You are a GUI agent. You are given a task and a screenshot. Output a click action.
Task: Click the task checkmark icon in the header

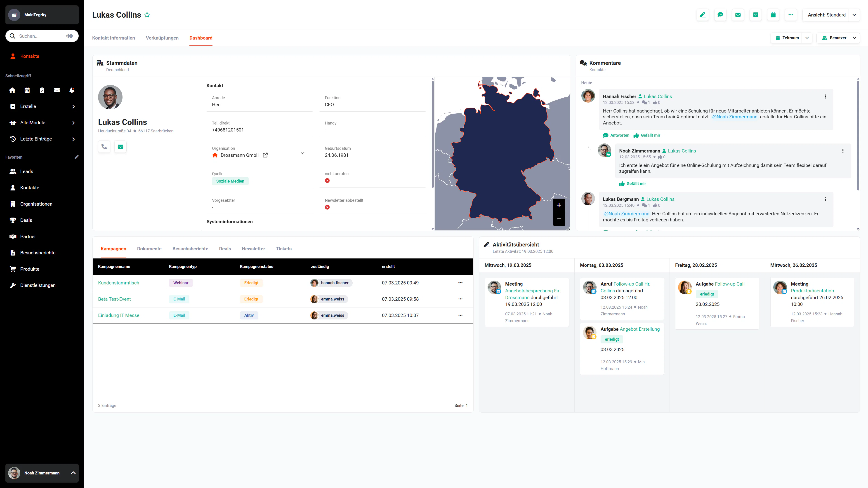pyautogui.click(x=755, y=15)
